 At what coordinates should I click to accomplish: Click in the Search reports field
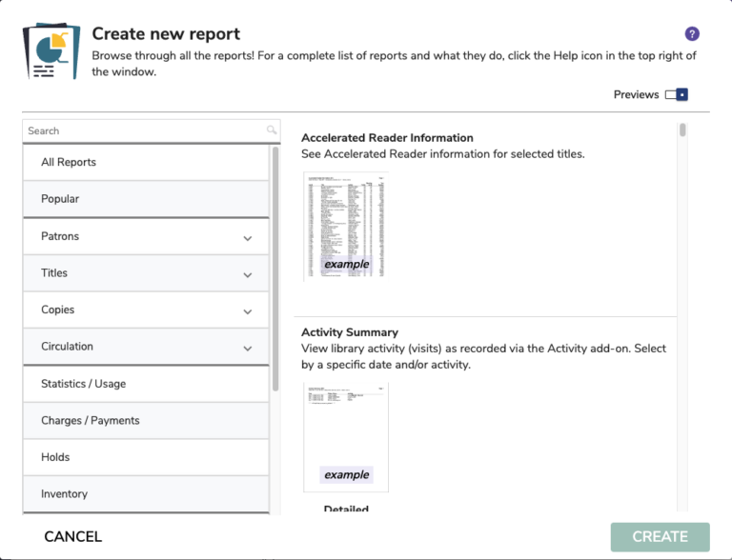point(143,130)
